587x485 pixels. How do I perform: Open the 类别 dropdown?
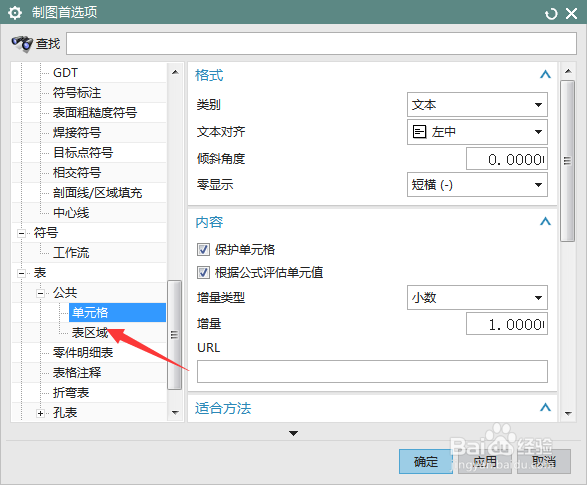coord(477,105)
